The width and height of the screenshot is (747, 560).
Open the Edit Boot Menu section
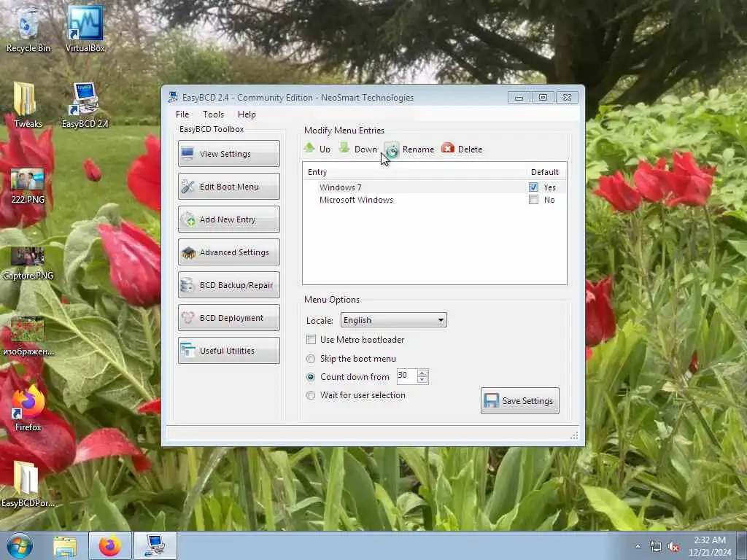pos(228,186)
